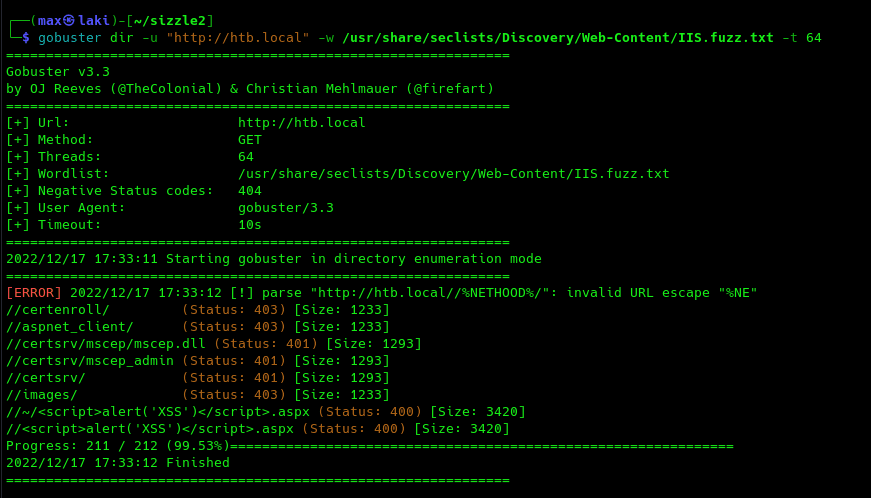The image size is (871, 498).
Task: Click the gobuster command word
Action: [x=69, y=38]
